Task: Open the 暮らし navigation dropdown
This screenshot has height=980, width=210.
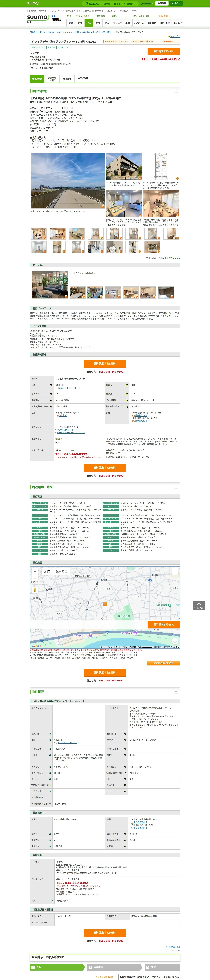Action: tap(177, 23)
